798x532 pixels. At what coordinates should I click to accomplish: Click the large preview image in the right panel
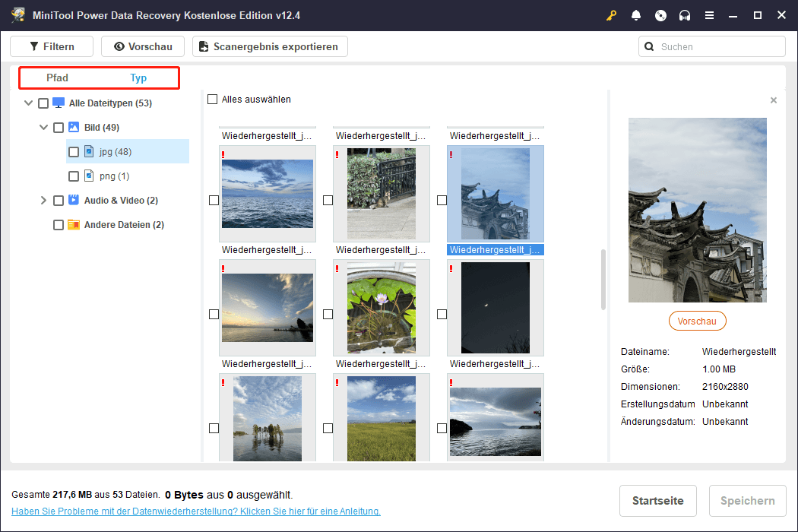[x=697, y=211]
